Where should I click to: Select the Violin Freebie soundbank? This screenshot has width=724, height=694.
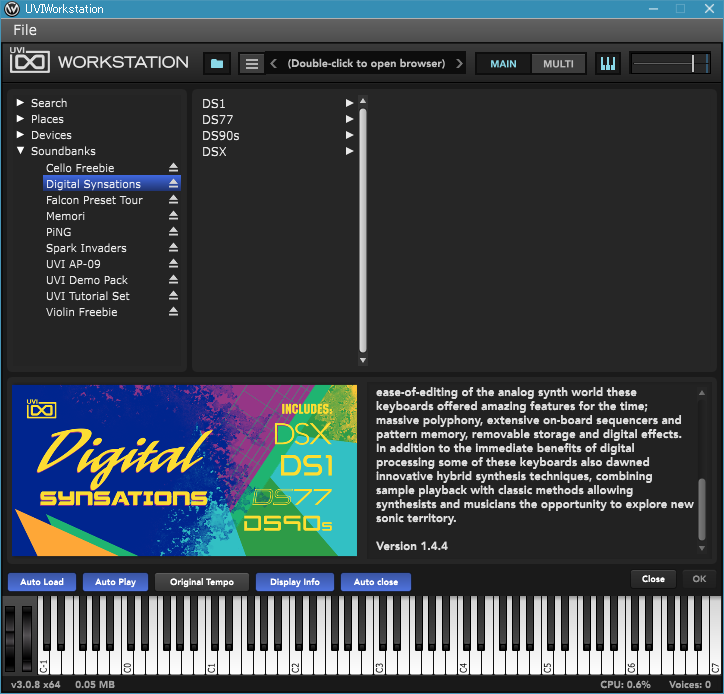[x=81, y=312]
